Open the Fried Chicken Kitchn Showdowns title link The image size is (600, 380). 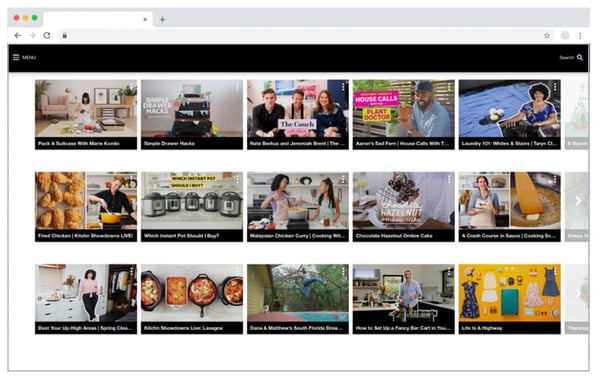(x=85, y=236)
